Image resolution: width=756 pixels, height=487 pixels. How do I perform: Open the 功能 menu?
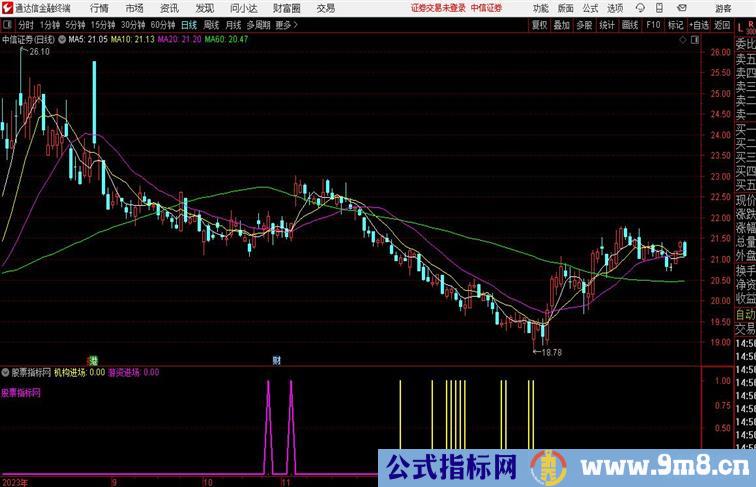pos(540,8)
